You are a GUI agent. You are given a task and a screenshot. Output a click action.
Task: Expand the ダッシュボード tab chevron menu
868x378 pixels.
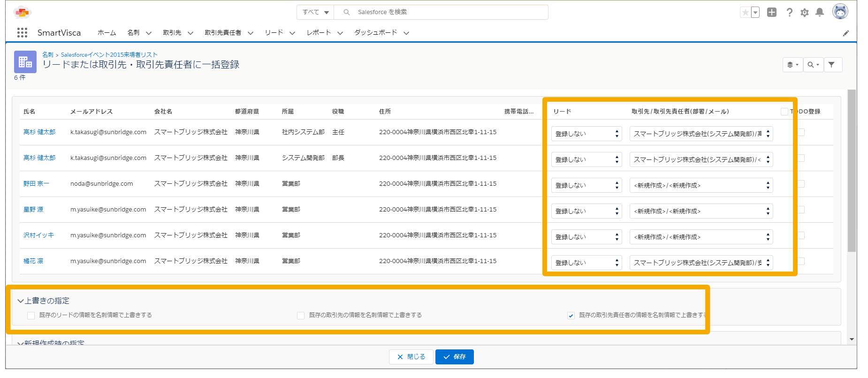[x=406, y=33]
